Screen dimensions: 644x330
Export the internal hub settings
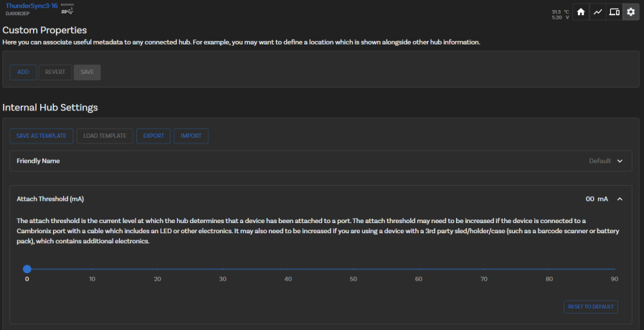coord(153,136)
